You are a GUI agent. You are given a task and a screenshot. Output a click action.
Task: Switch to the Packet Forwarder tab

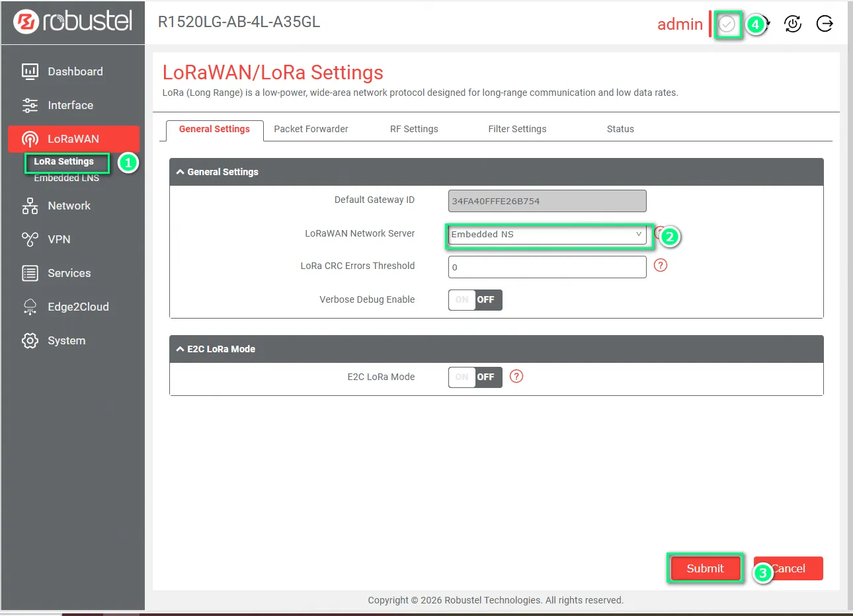pyautogui.click(x=311, y=129)
